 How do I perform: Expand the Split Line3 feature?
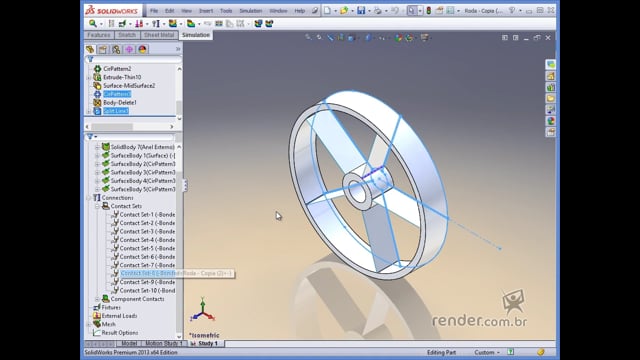(89, 111)
